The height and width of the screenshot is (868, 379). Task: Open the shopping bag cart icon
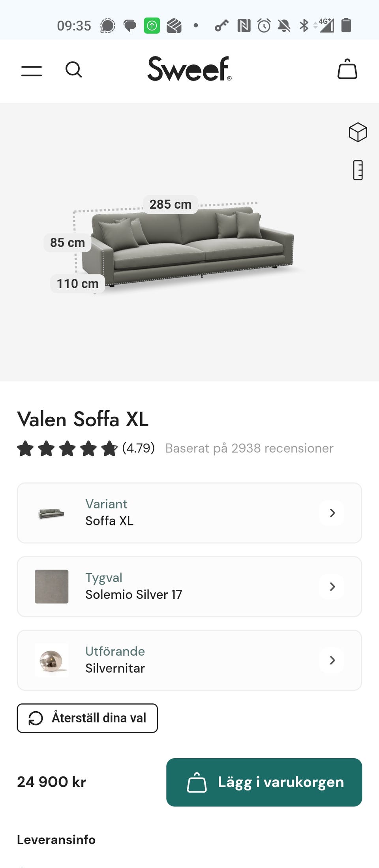pos(347,69)
